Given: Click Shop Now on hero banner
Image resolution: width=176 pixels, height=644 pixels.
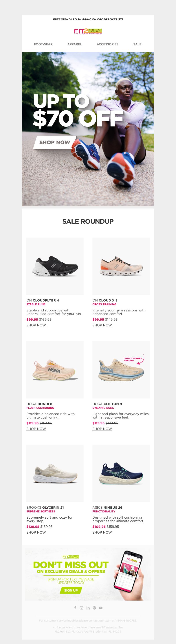Looking at the screenshot, I should 55,142.
